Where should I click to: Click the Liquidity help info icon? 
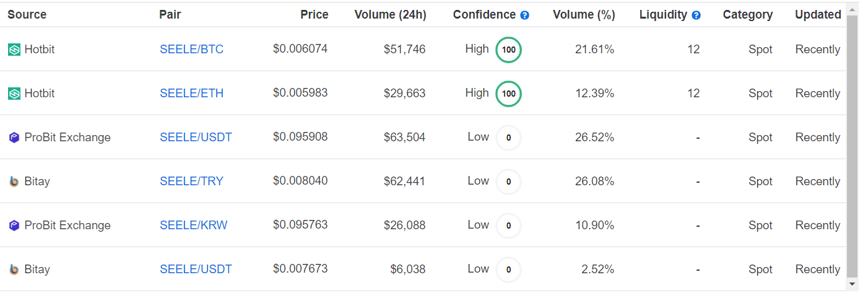coord(696,15)
